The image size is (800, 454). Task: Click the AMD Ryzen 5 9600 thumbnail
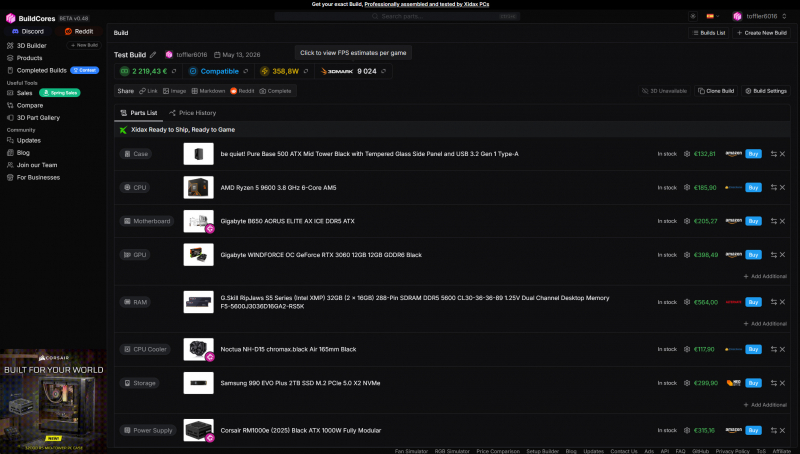(198, 187)
